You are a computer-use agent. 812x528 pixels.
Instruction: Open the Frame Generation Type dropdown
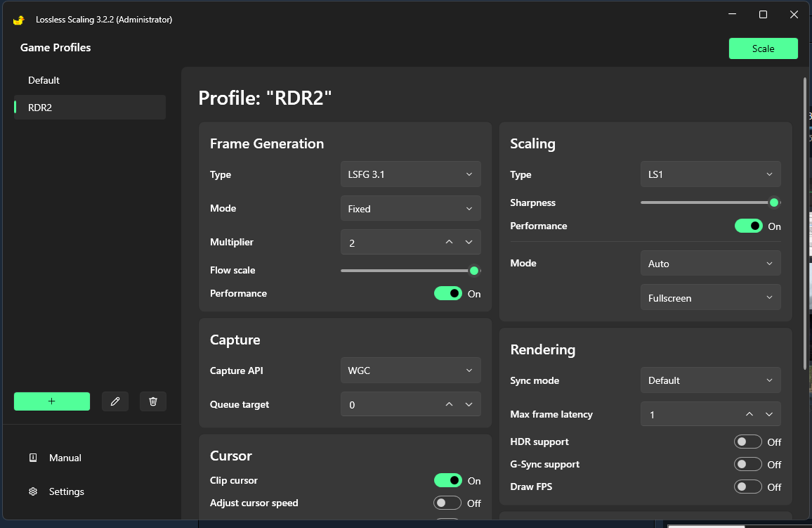(x=410, y=174)
